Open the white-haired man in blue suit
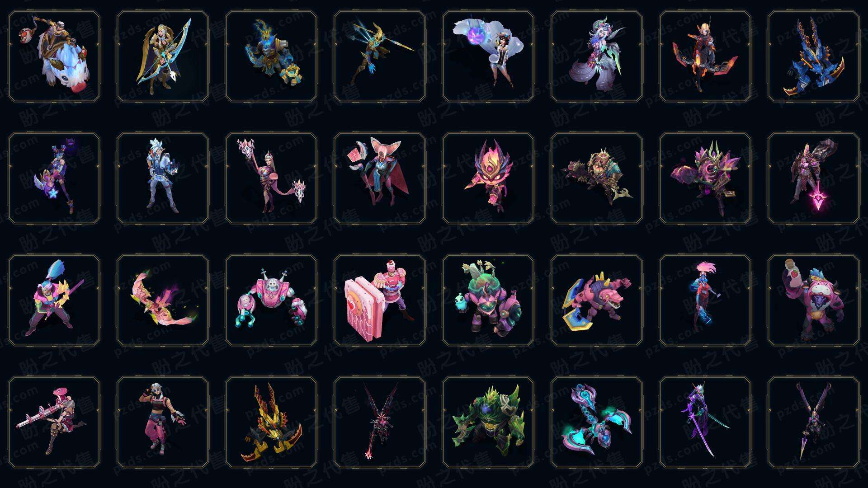 coord(163,178)
